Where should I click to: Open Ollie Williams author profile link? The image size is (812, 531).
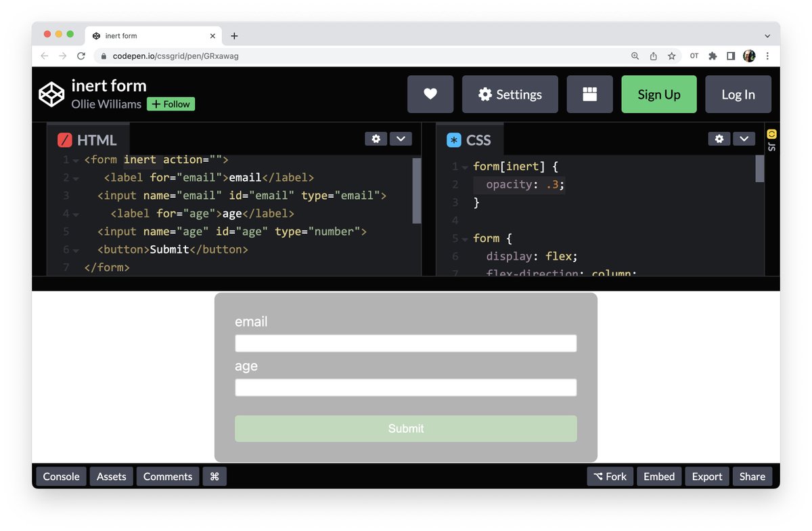[106, 104]
